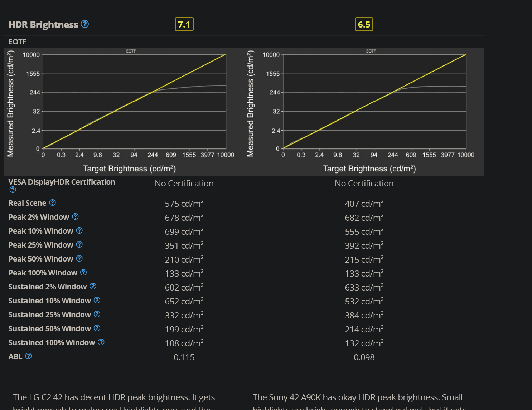The image size is (532, 410).
Task: Select the Peak 2% Window label
Action: click(x=39, y=217)
